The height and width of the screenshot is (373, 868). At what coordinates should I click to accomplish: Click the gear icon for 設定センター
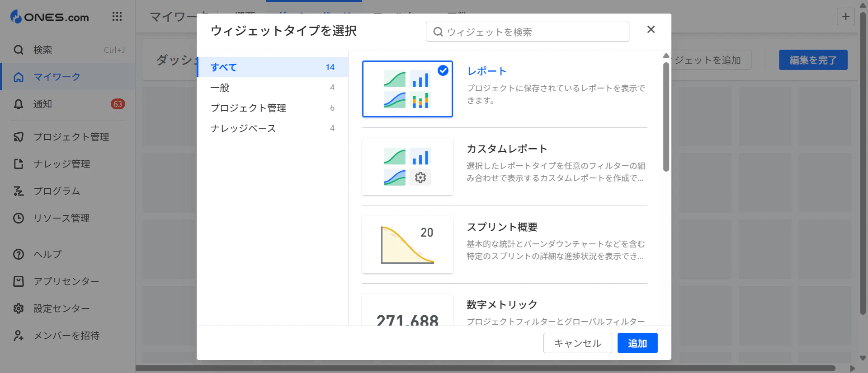tap(19, 308)
